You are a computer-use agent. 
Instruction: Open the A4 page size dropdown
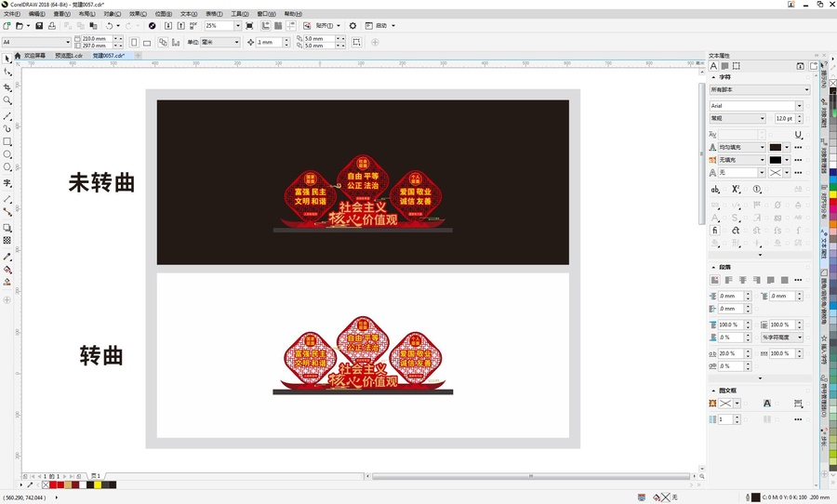pyautogui.click(x=68, y=42)
